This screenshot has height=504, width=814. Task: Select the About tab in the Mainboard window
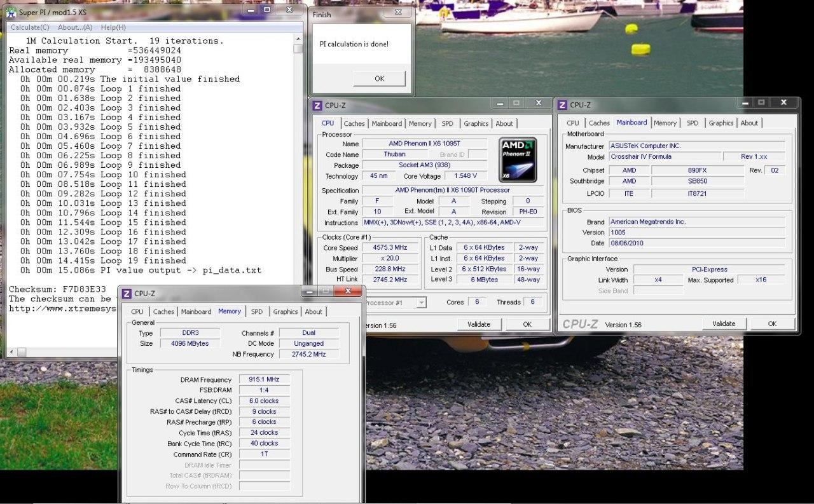click(x=749, y=123)
